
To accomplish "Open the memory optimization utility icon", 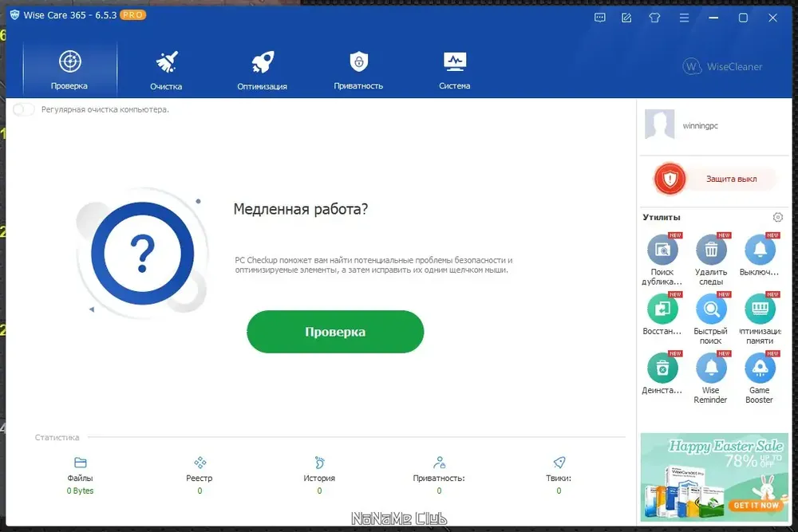I will point(760,309).
